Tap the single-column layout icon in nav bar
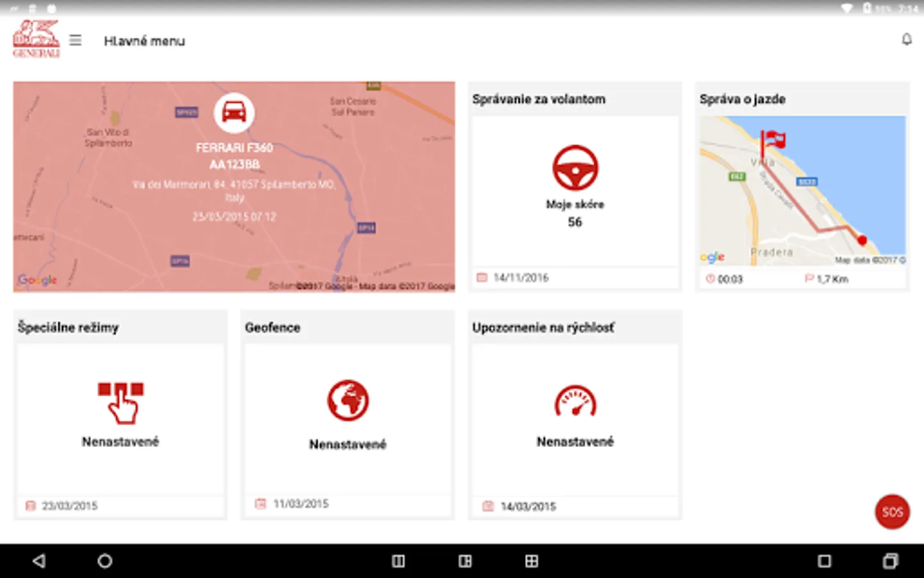 click(x=398, y=561)
